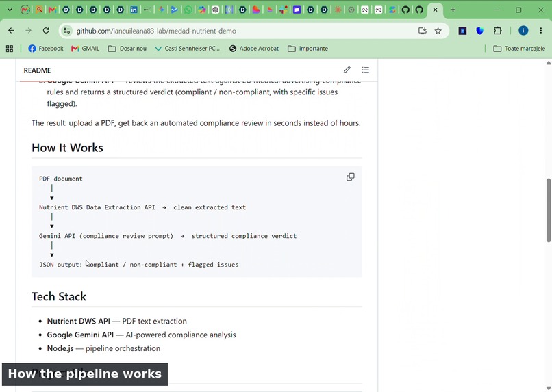552x392 pixels.
Task: View site information icon in address bar
Action: [x=67, y=31]
